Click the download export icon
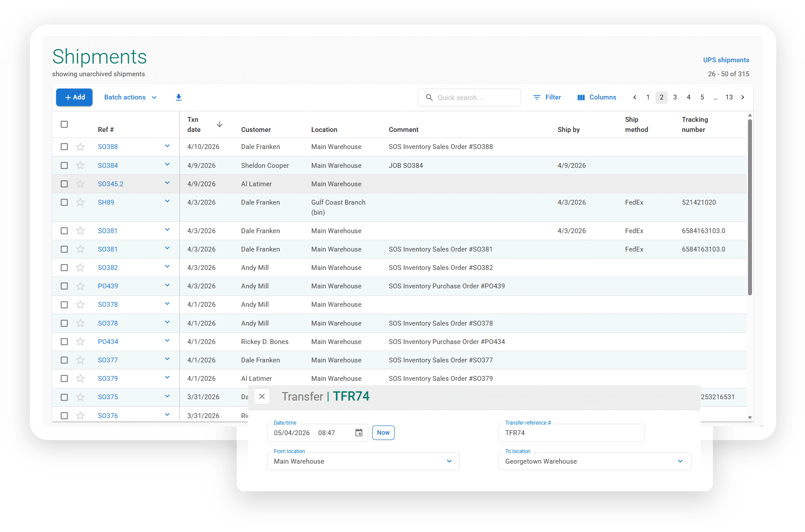 click(178, 97)
